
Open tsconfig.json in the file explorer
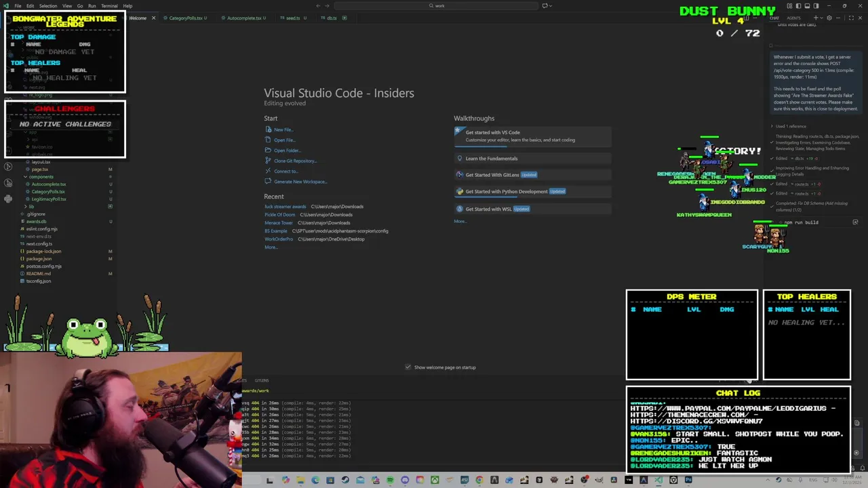click(38, 281)
